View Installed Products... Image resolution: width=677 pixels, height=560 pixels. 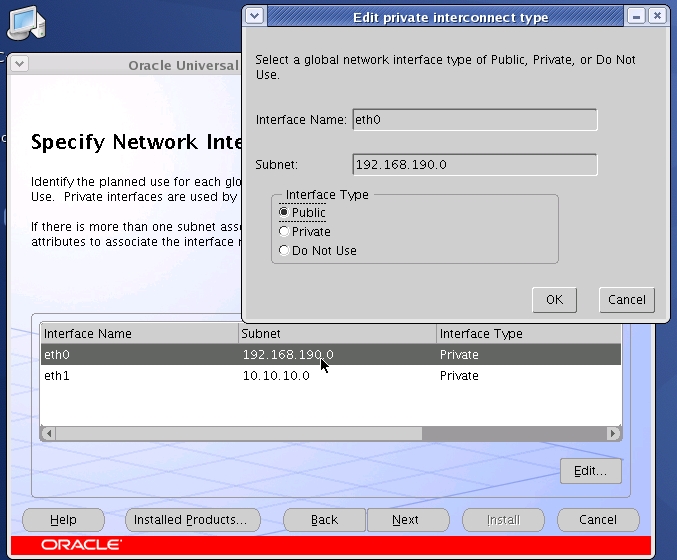tap(193, 519)
